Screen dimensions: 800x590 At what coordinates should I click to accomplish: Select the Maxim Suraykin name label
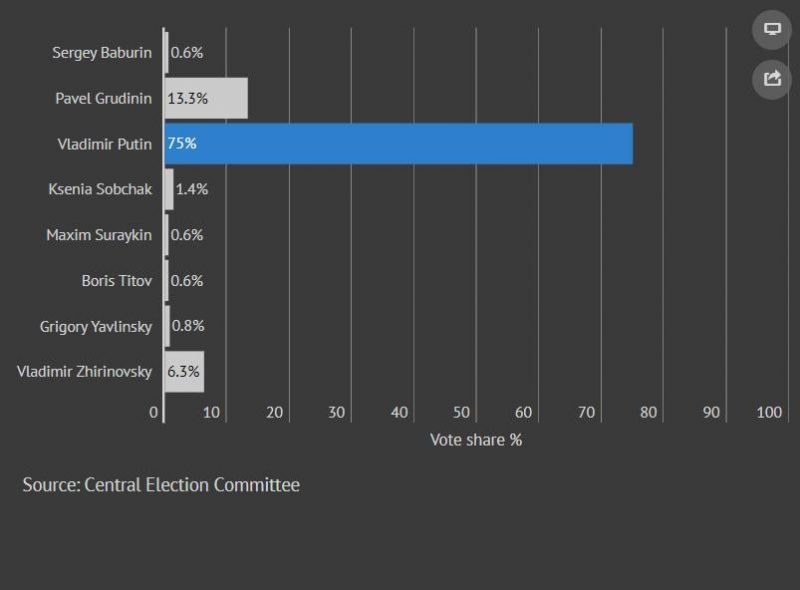99,235
